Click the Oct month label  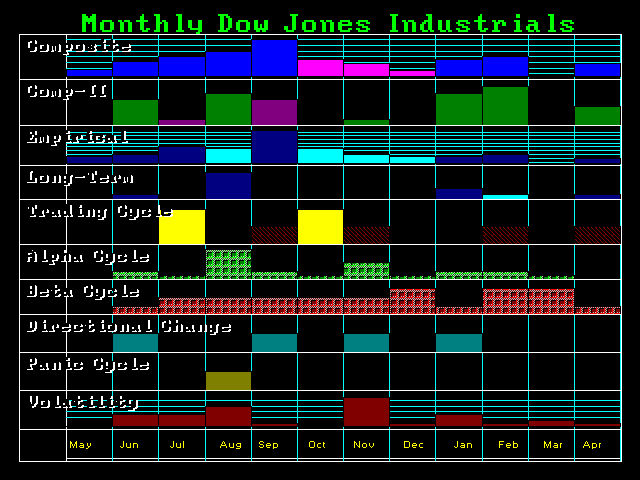(317, 444)
